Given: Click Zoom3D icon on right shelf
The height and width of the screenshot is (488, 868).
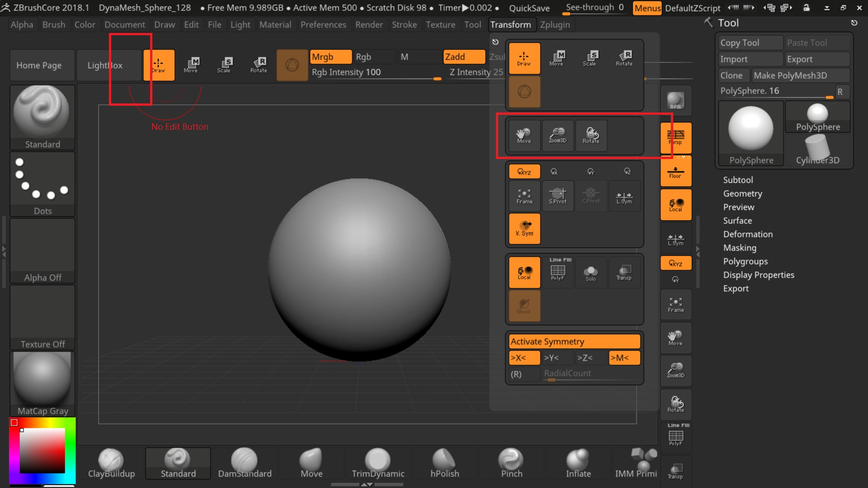Looking at the screenshot, I should click(x=676, y=371).
